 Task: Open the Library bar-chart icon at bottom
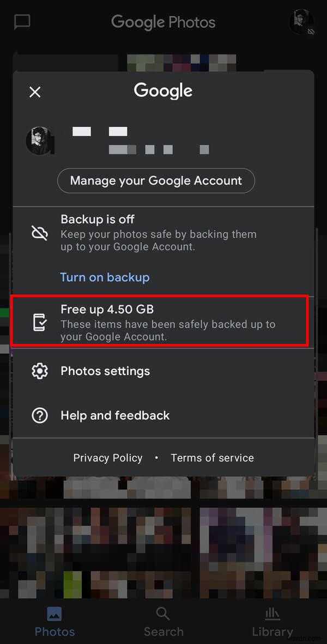(272, 614)
